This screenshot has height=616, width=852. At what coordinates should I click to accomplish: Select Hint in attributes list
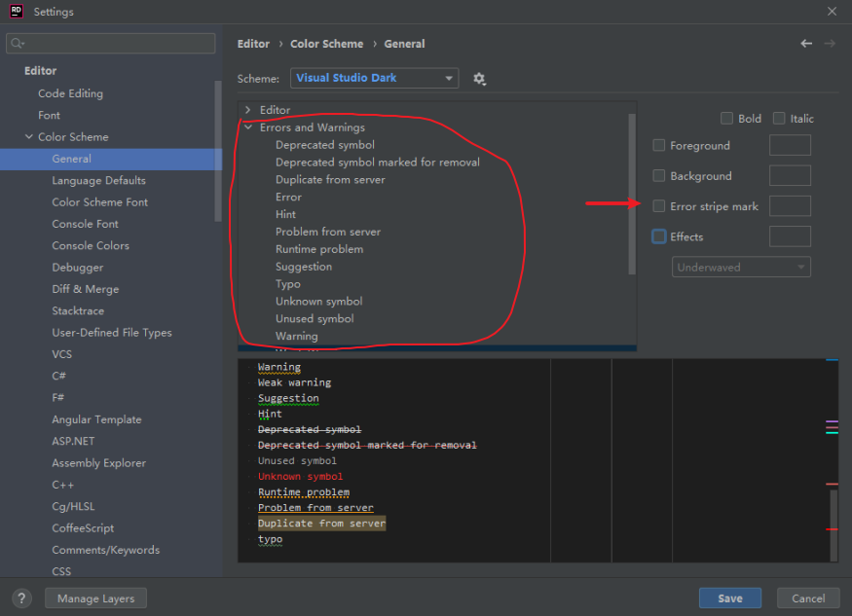(286, 214)
